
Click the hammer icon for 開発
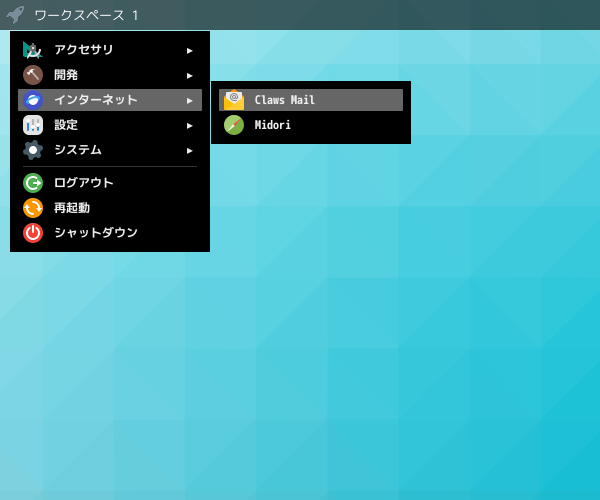tap(33, 75)
